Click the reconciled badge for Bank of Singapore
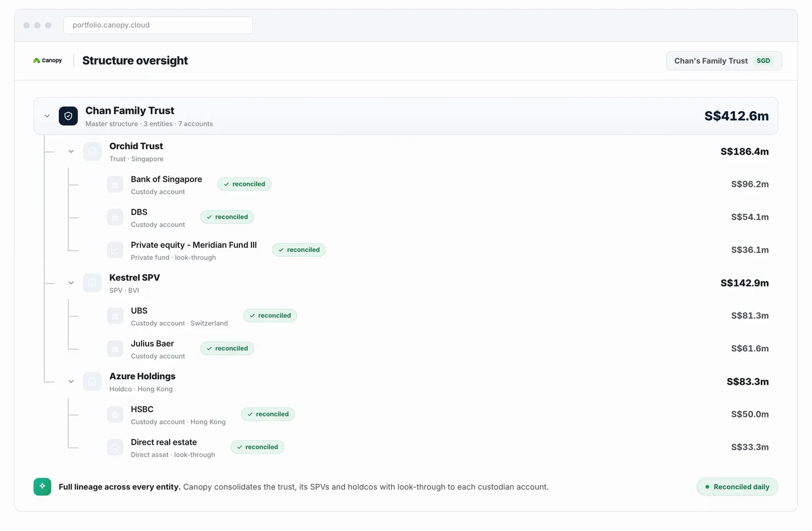Viewport: 812px width, 531px height. 244,184
